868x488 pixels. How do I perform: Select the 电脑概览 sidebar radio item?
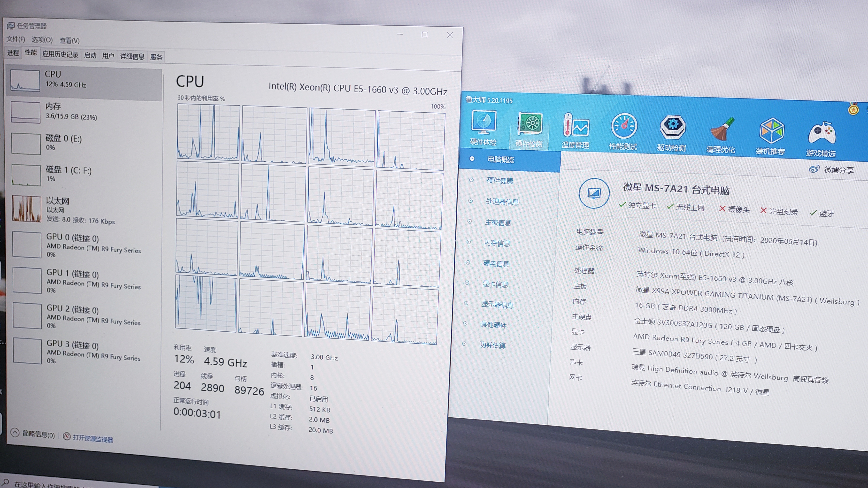click(500, 160)
